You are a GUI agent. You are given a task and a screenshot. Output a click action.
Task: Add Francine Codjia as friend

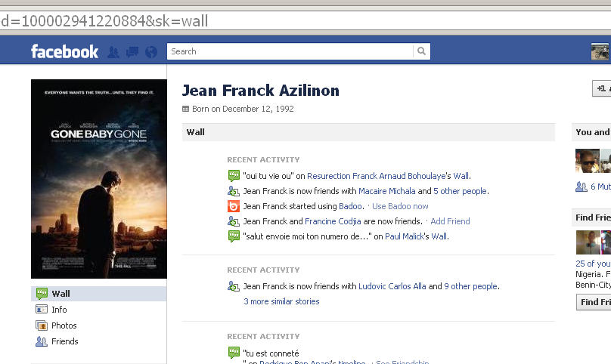click(449, 221)
